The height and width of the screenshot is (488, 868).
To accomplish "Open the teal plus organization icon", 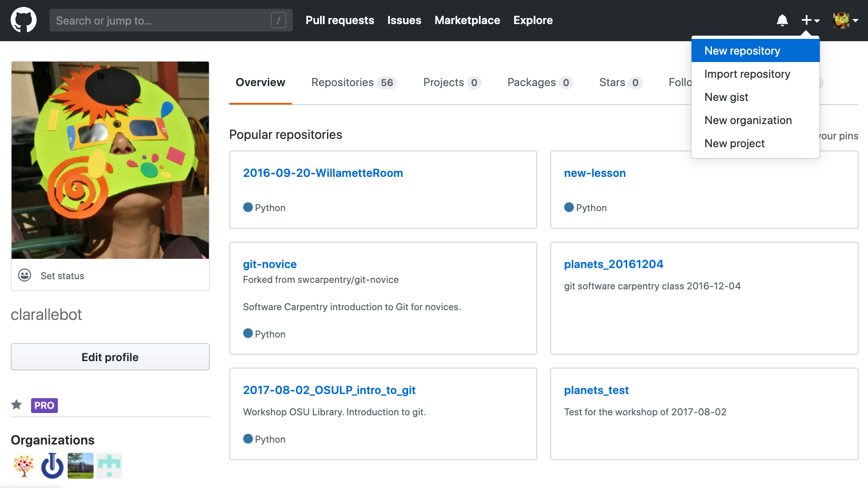I will coord(109,466).
